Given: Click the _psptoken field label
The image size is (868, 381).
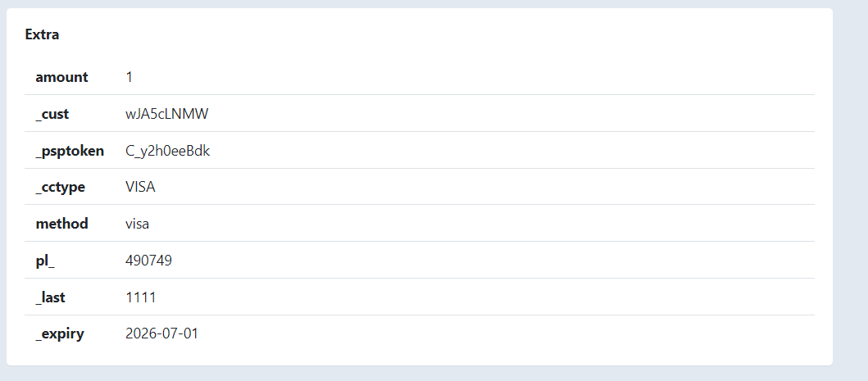Looking at the screenshot, I should point(70,151).
